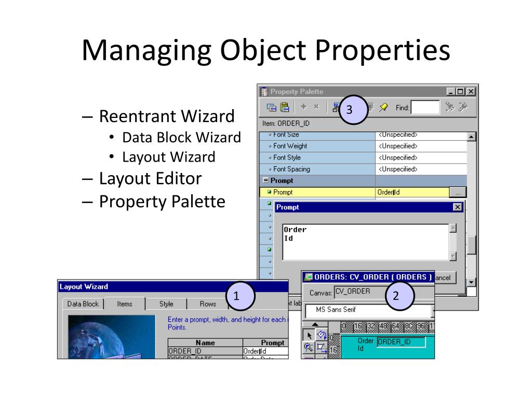The height and width of the screenshot is (399, 532).
Task: Open the MS Sans Serif font list
Action: [433, 310]
